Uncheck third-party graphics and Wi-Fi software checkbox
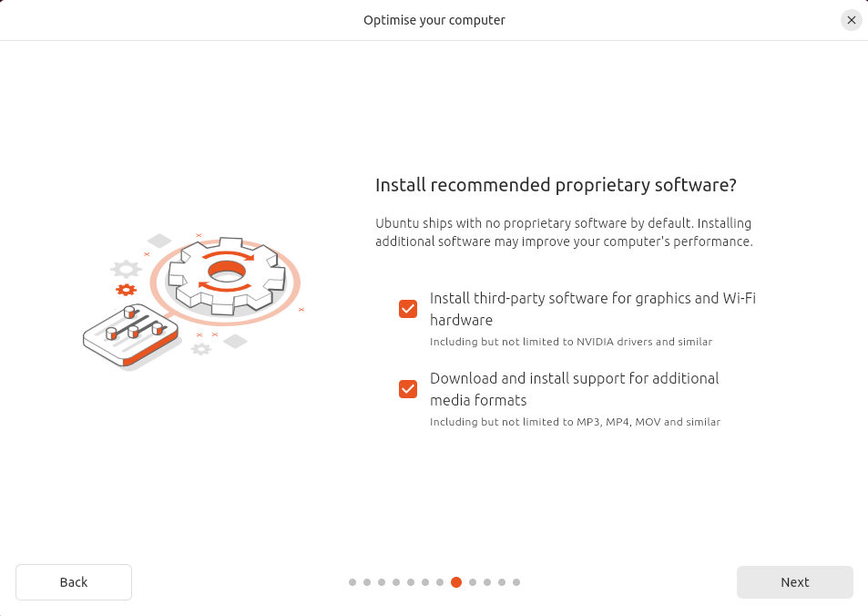Image resolution: width=868 pixels, height=616 pixels. coord(408,309)
